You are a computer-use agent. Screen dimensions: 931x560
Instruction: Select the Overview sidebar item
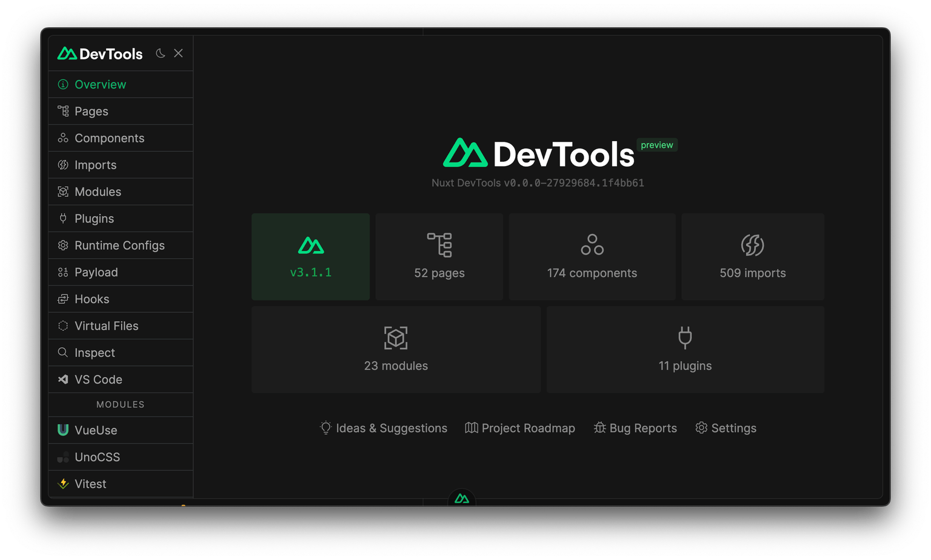(63, 84)
